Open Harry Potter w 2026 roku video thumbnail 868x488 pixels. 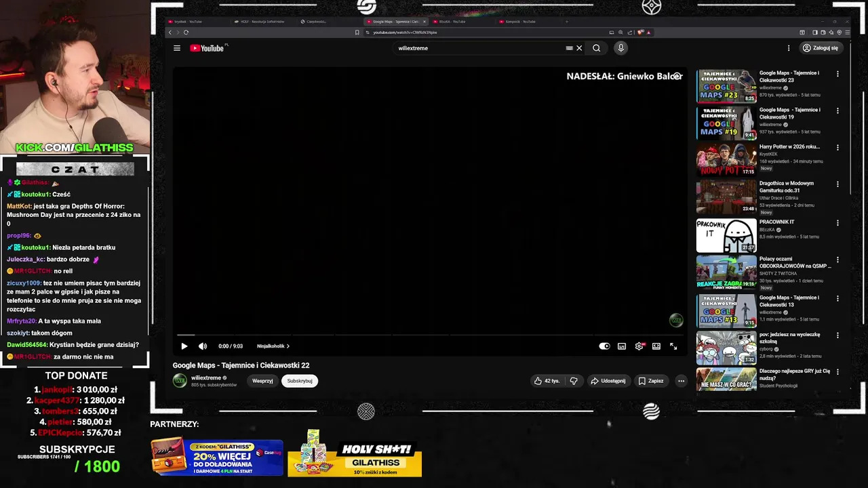726,159
